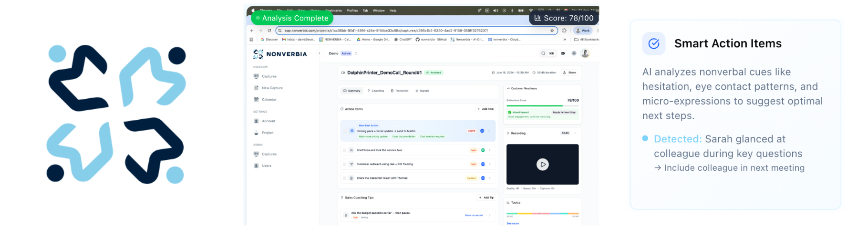Click the user profile avatar
868x229 pixels.
pos(585,53)
